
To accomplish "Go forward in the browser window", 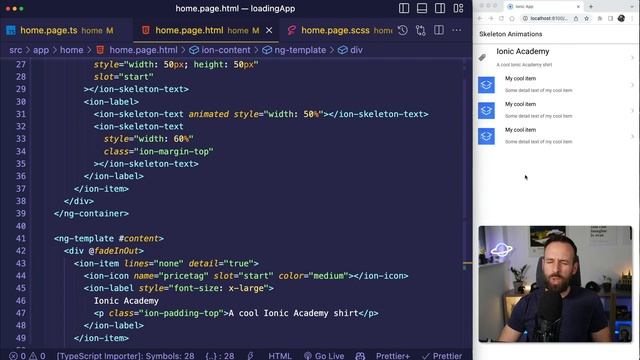I will click(x=491, y=18).
